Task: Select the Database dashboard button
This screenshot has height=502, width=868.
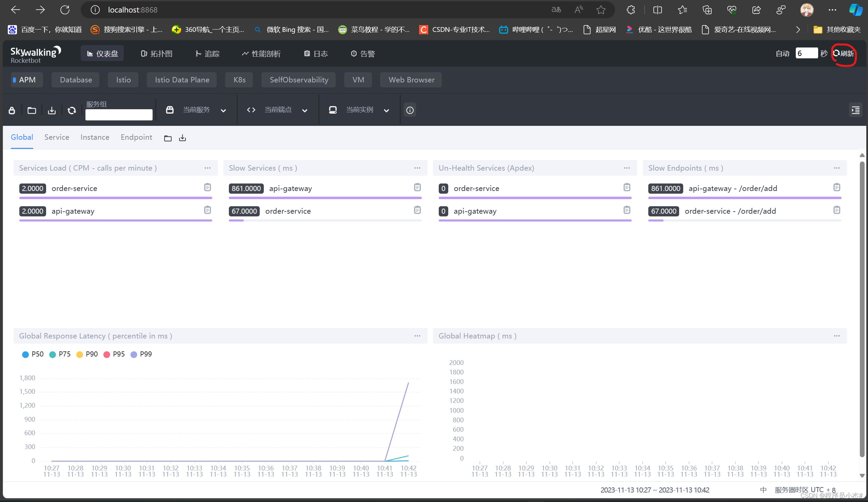Action: coord(76,80)
